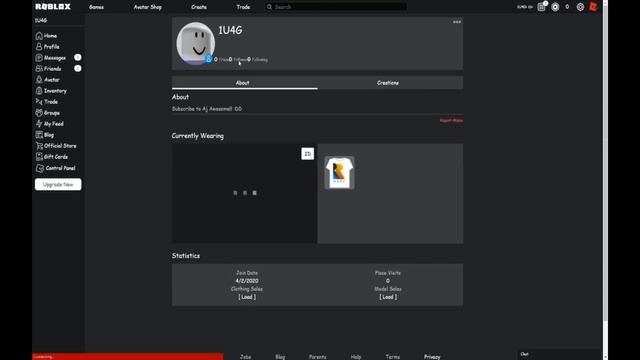The height and width of the screenshot is (360, 640).
Task: Click the profile avatar picture
Action: [x=196, y=43]
